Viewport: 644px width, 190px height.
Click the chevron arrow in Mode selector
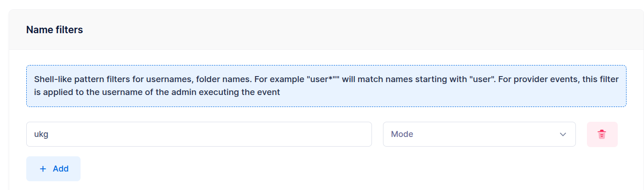tap(563, 134)
